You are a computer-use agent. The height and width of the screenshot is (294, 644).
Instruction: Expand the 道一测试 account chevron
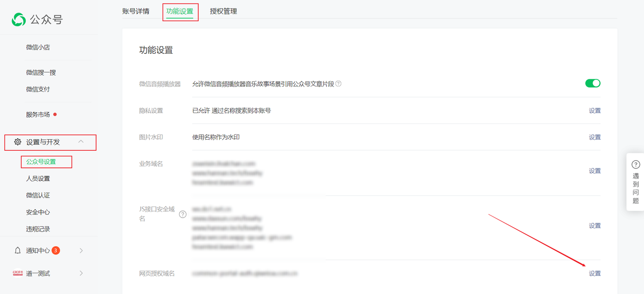(x=82, y=273)
